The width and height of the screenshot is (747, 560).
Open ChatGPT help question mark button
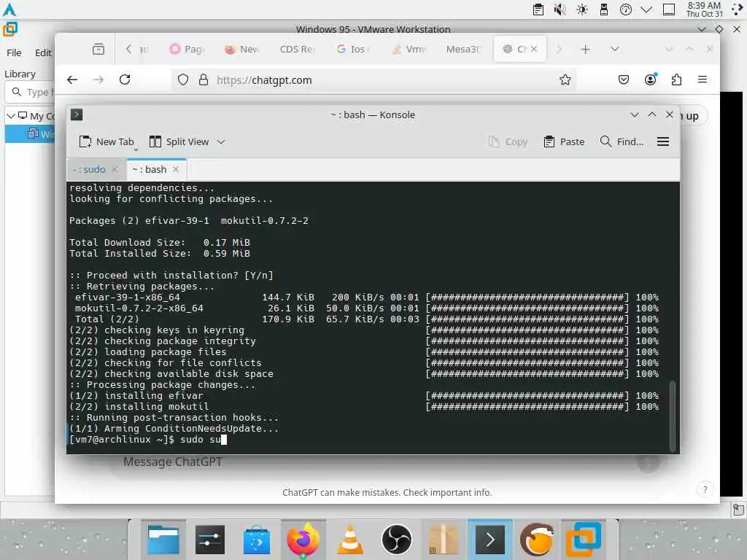pyautogui.click(x=705, y=489)
